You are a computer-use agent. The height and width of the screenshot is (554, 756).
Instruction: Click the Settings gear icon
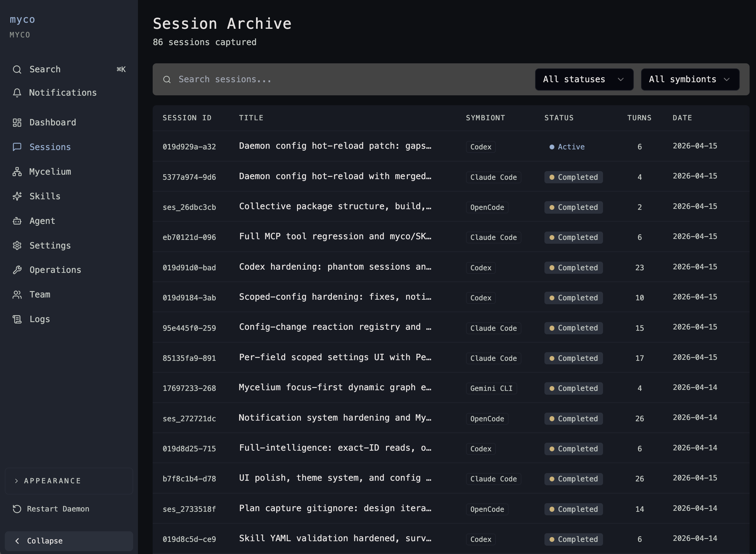pyautogui.click(x=17, y=245)
